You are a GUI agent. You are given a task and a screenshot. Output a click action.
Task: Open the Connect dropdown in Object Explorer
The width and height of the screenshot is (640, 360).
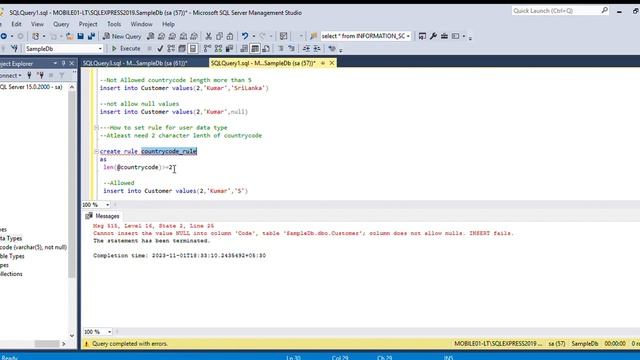pos(10,75)
